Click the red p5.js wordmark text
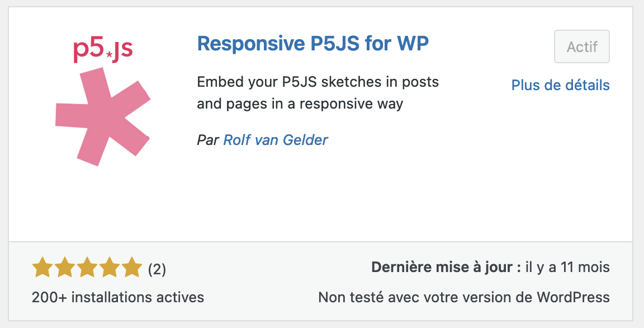The image size is (644, 328). click(103, 51)
